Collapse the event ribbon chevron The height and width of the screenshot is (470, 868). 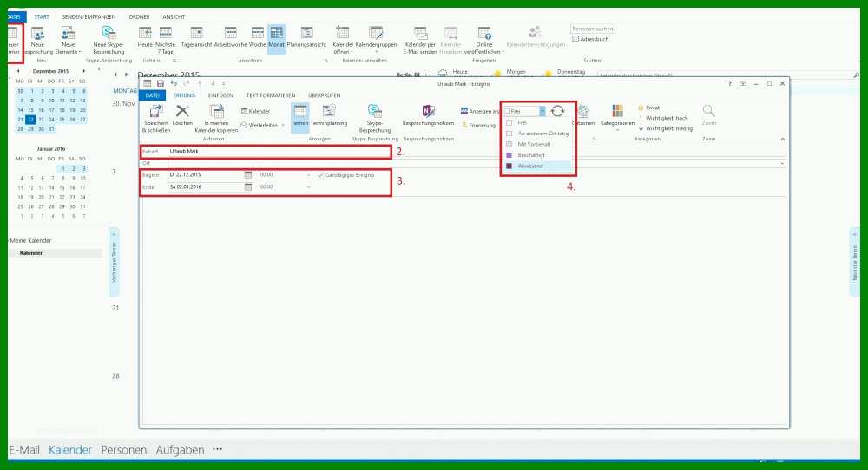coord(782,139)
